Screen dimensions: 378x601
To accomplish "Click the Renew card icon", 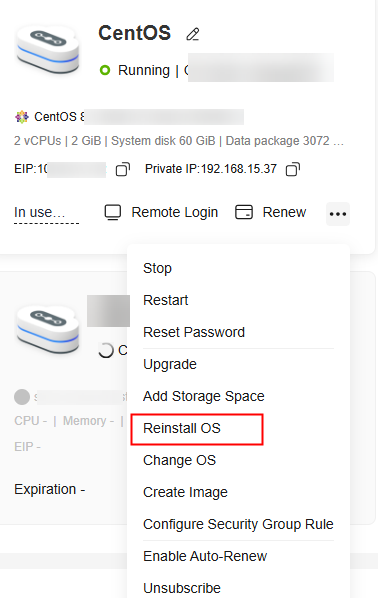I will pos(244,212).
